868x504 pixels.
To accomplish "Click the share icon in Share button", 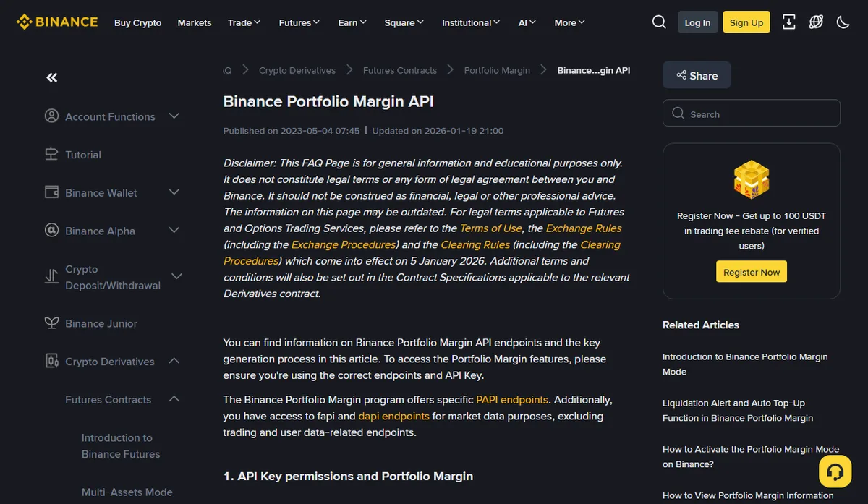I will click(681, 75).
